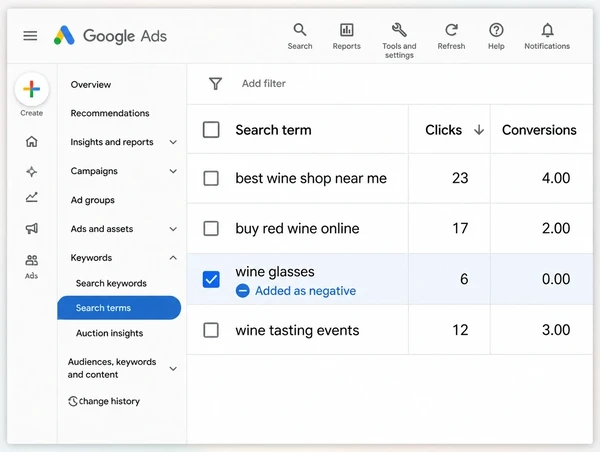Click the Campaigns label

pyautogui.click(x=94, y=171)
